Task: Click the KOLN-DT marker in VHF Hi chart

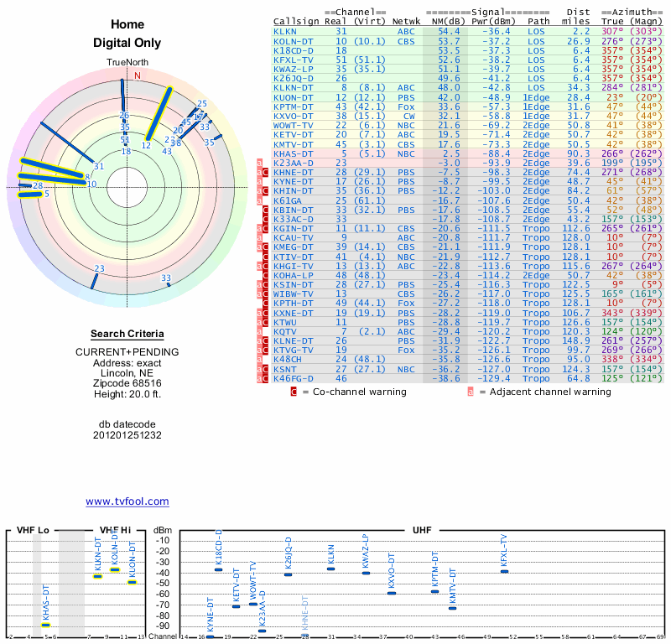Action: 115,569
